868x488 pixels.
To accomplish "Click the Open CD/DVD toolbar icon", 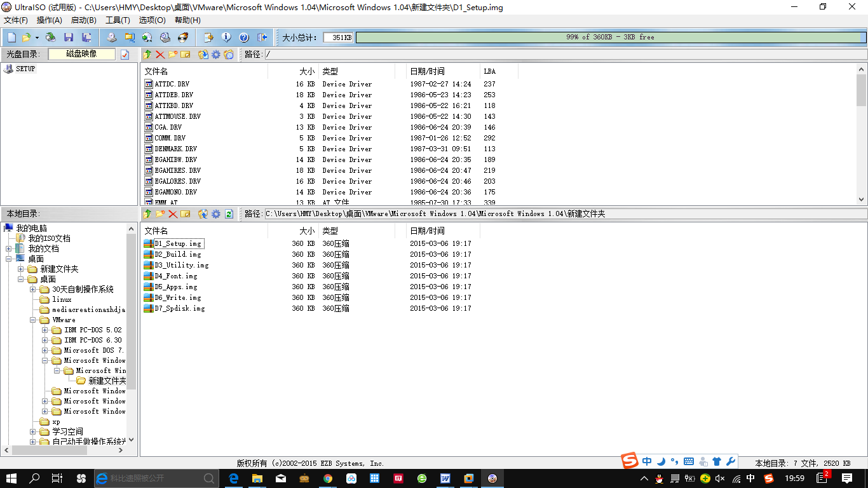I will point(50,37).
